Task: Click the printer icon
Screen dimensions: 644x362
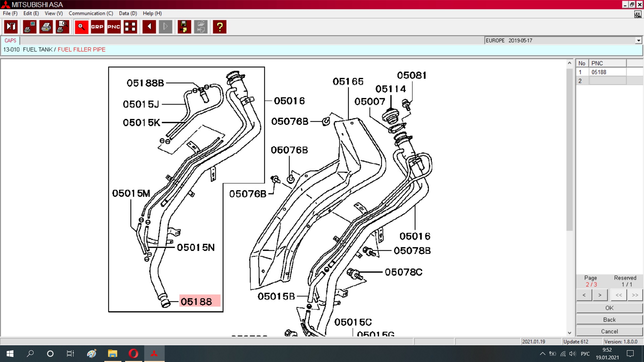Action: click(x=46, y=27)
